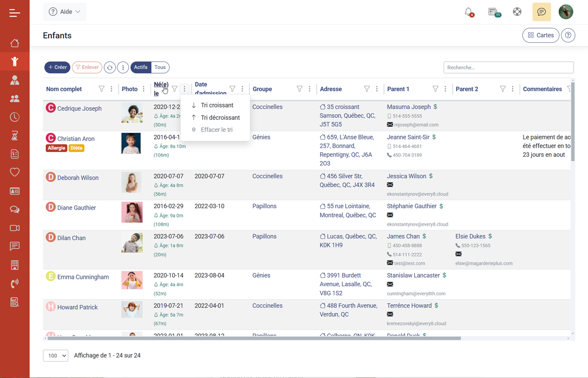Screen dimensions: 588x378
Task: Open the Aide dropdown
Action: (64, 12)
